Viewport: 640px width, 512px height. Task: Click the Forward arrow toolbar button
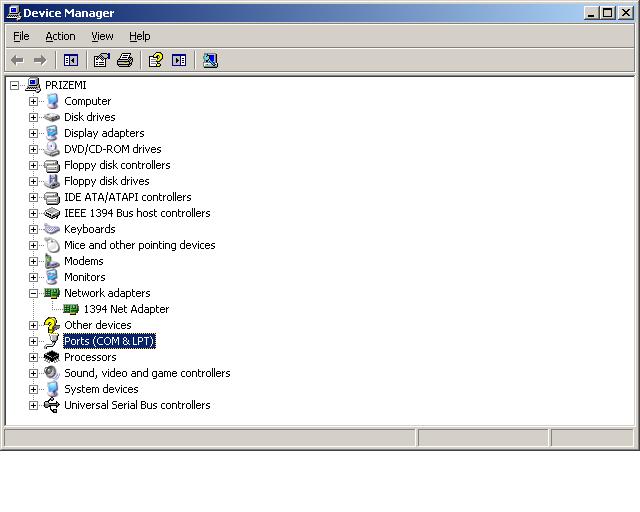pos(40,60)
